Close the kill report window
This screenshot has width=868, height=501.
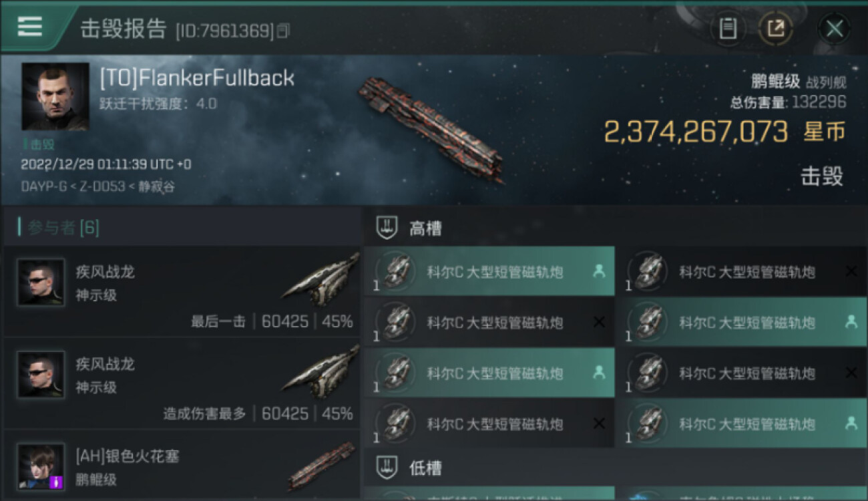[x=835, y=28]
